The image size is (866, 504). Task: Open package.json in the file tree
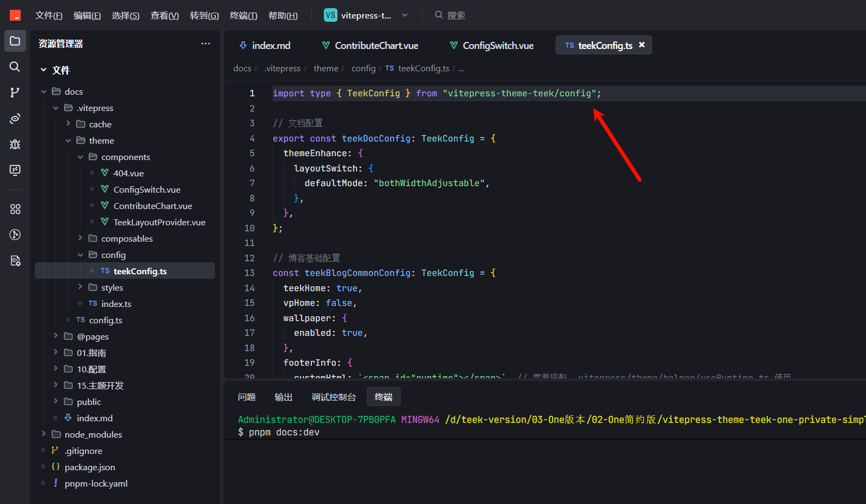(x=90, y=467)
